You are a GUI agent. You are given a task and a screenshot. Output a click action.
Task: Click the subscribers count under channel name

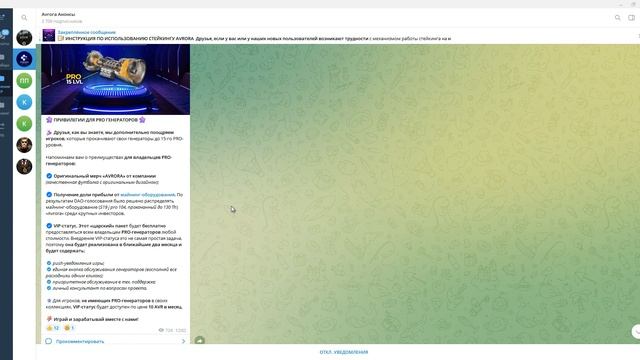point(62,21)
